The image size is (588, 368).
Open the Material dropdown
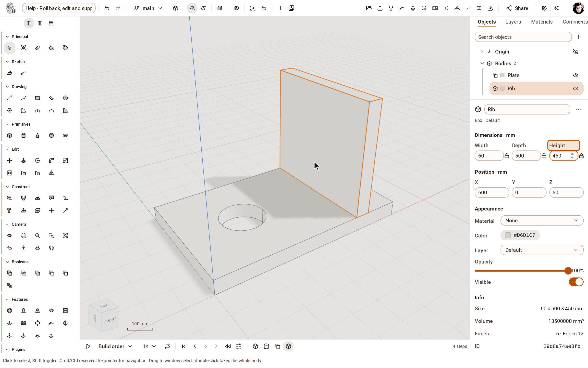[542, 221]
